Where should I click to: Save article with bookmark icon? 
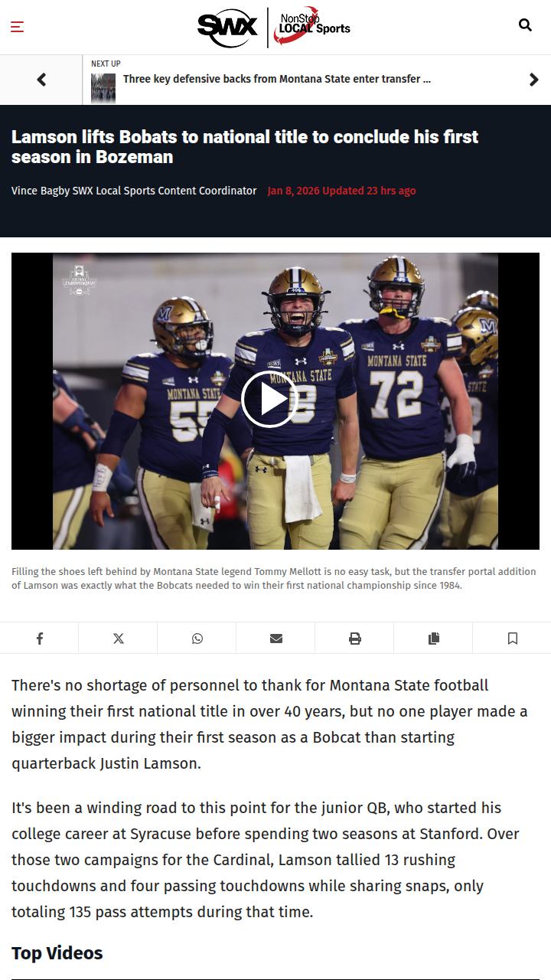click(x=512, y=638)
